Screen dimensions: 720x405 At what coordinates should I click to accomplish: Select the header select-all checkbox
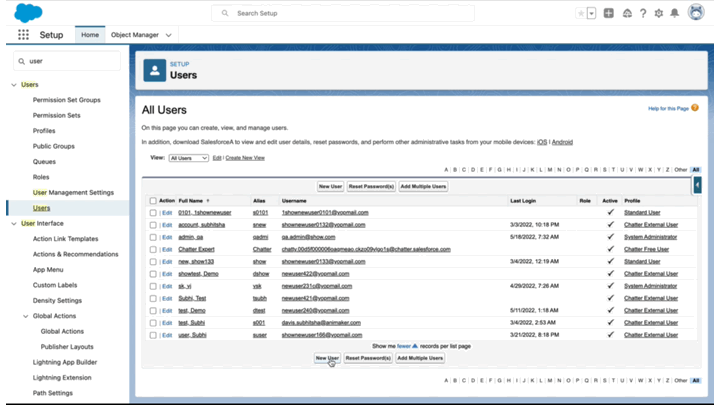tap(153, 201)
